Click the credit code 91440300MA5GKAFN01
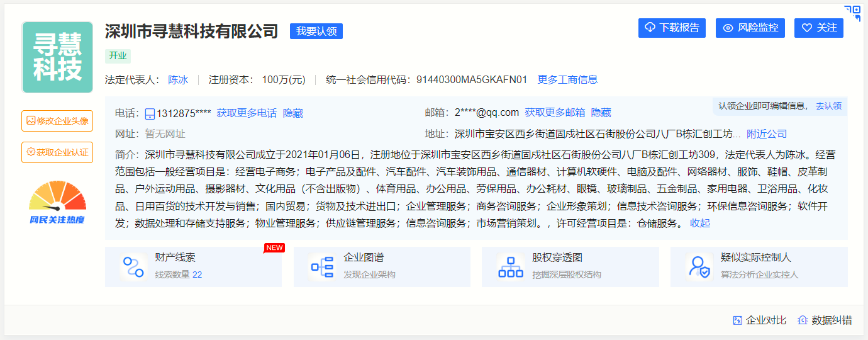 [472, 79]
